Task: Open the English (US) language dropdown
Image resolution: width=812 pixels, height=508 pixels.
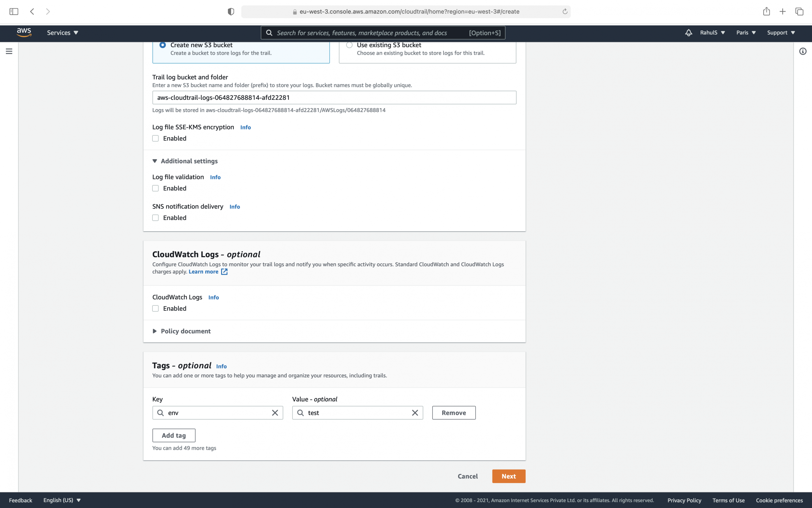Action: coord(62,500)
